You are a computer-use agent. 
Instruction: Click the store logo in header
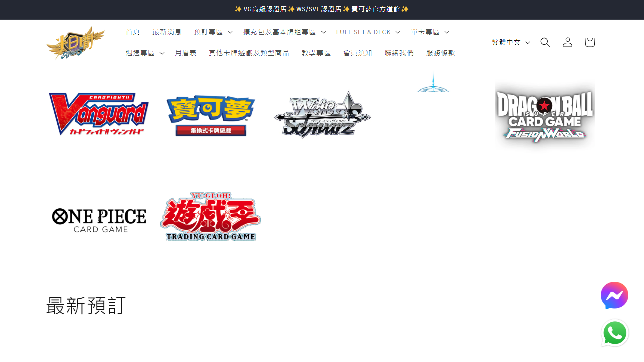click(75, 43)
